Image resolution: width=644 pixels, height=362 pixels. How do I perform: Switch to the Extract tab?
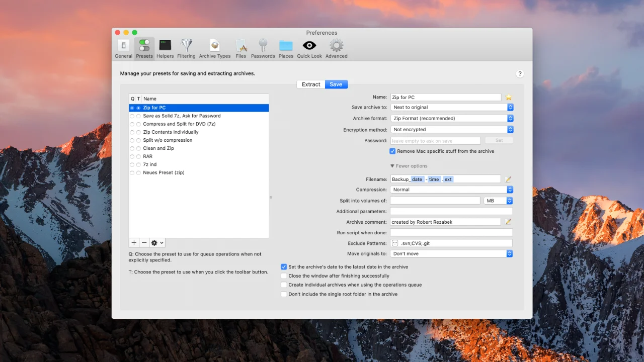311,84
